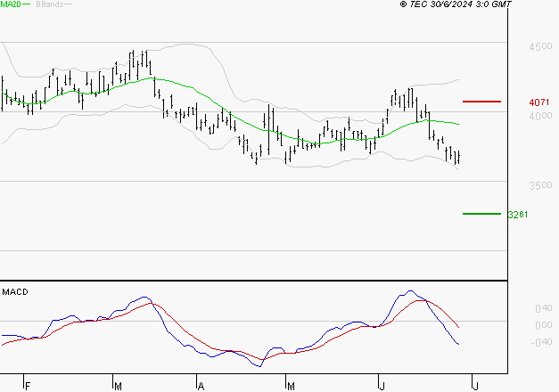Click the MA20 legend label
Screen dimensions: 559x392
pyautogui.click(x=11, y=4)
